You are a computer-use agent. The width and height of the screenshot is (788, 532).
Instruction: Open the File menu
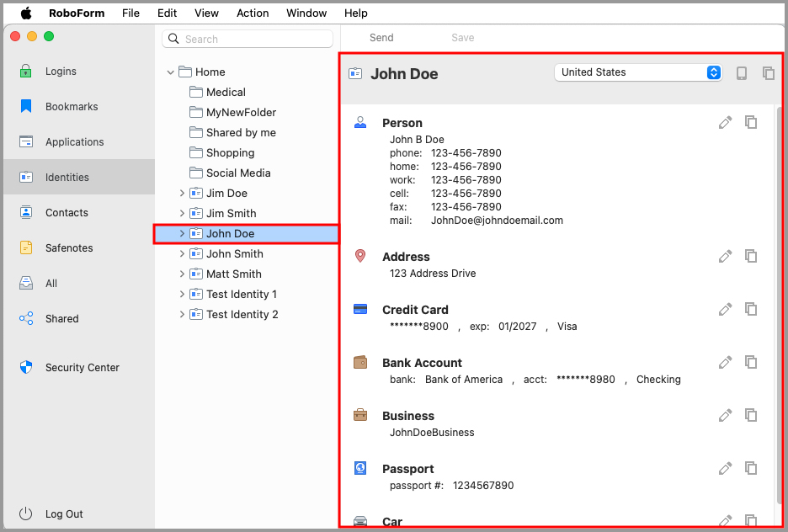[130, 13]
